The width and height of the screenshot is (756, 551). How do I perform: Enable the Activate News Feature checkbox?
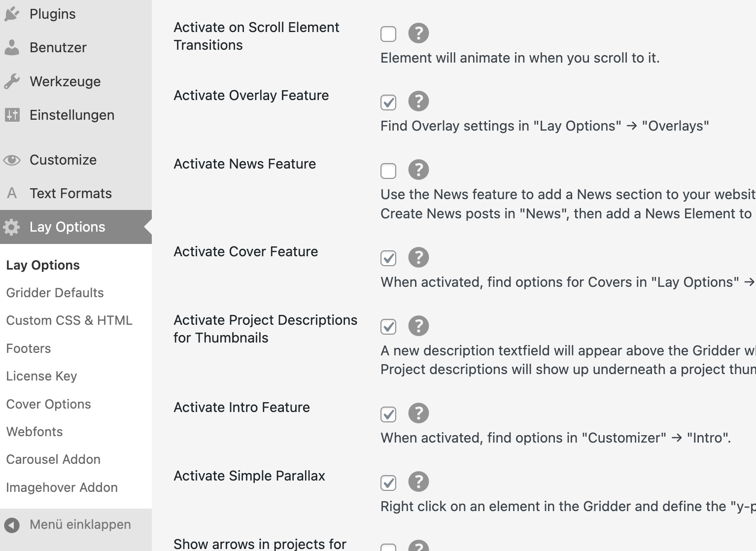(388, 171)
